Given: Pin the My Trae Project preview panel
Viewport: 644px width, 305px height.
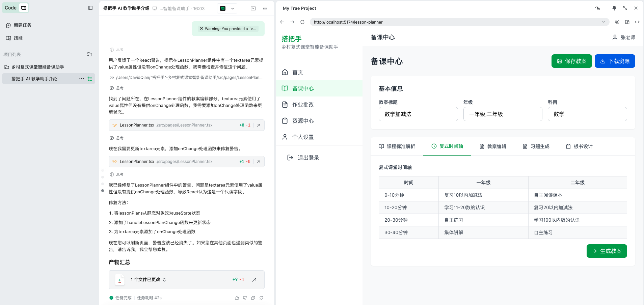Looking at the screenshot, I should (x=614, y=8).
